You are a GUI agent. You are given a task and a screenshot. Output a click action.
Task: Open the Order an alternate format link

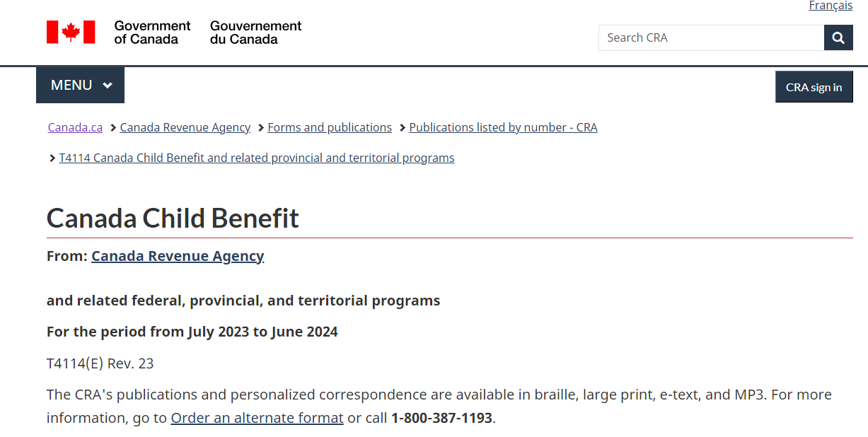257,417
